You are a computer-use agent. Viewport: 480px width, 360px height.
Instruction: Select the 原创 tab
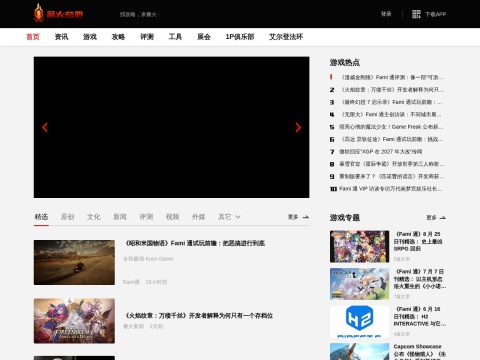point(67,217)
